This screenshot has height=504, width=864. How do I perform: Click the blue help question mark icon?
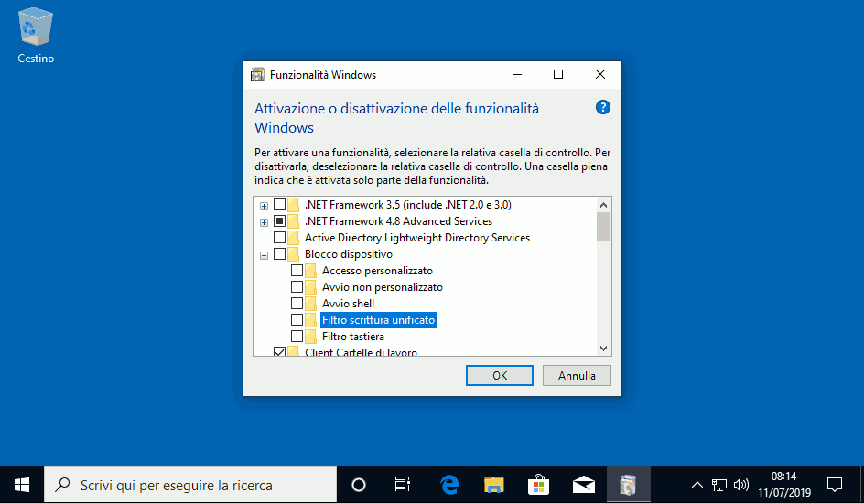(x=603, y=107)
